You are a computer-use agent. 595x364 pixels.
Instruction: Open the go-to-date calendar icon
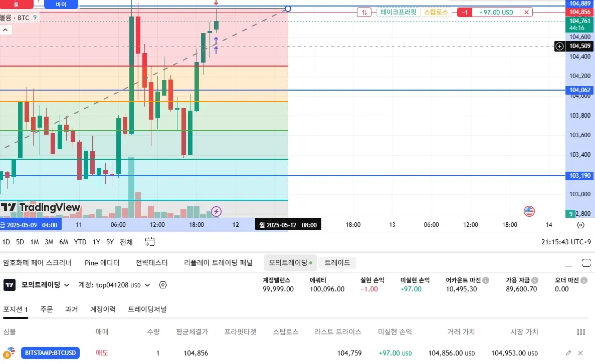click(x=150, y=241)
